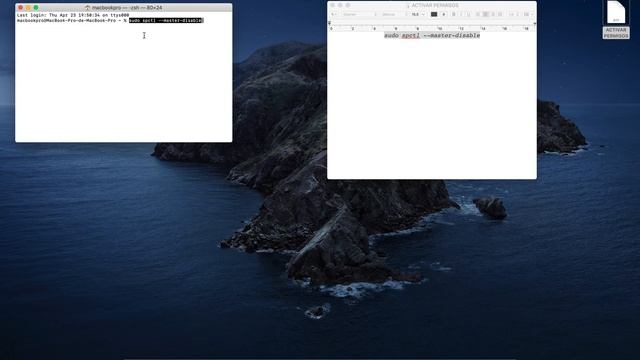Click the highlighted command in Terminal
Image resolution: width=640 pixels, height=360 pixels.
(x=166, y=20)
